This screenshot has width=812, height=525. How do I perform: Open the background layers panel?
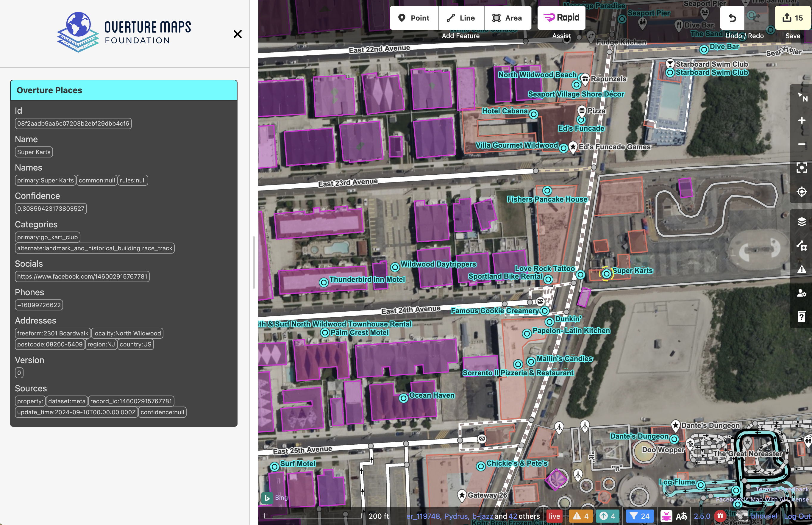(x=801, y=222)
